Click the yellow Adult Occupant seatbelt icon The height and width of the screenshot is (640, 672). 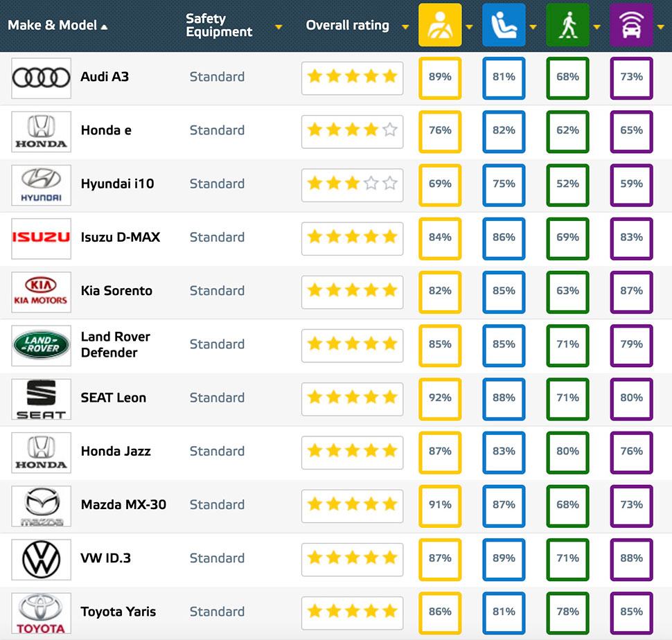click(440, 25)
